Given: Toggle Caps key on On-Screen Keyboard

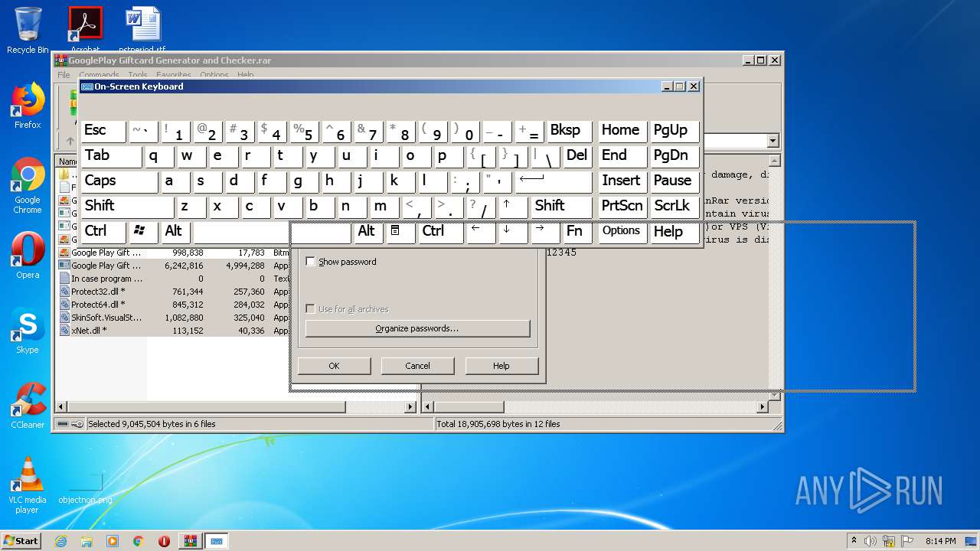Looking at the screenshot, I should [120, 181].
